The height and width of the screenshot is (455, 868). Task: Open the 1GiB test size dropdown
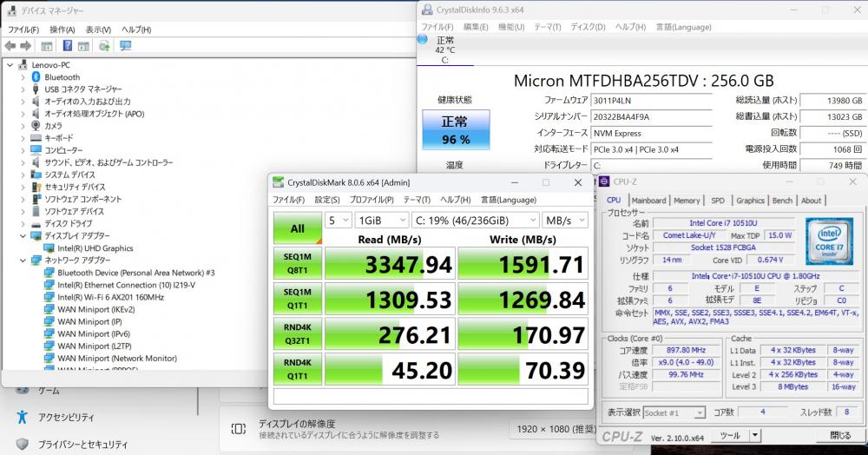click(382, 221)
